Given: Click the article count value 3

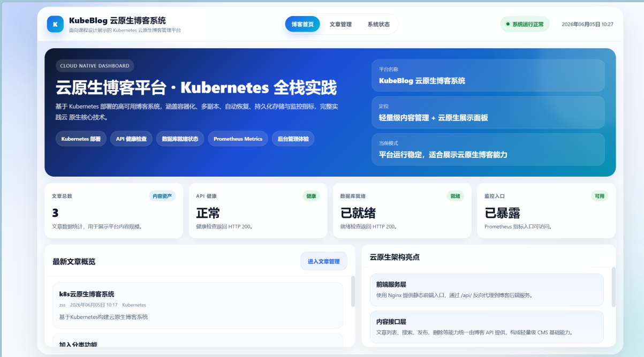Looking at the screenshot, I should click(x=55, y=213).
